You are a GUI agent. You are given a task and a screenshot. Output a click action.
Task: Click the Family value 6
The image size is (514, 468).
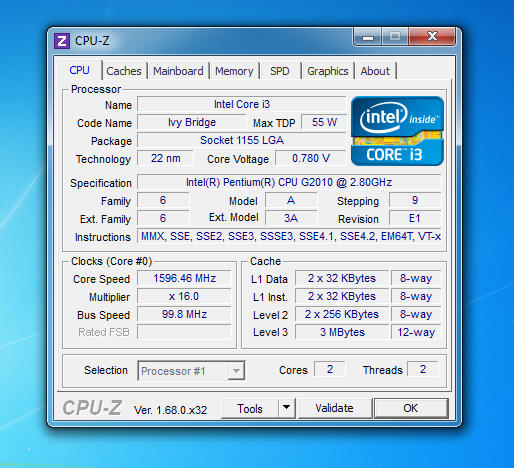[163, 200]
